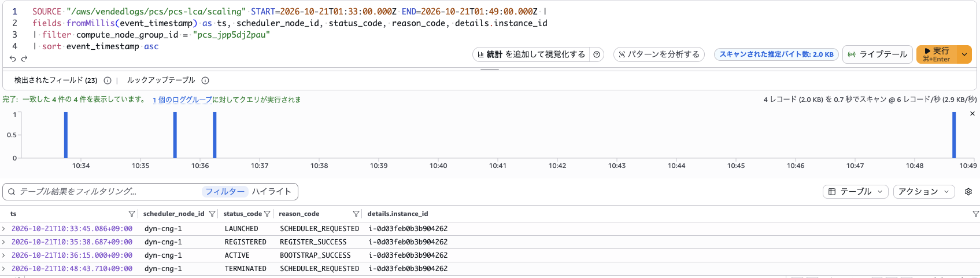Click スキャンされた推定バイト数: 2.0 KB badge
This screenshot has width=980, height=278.
tap(776, 54)
